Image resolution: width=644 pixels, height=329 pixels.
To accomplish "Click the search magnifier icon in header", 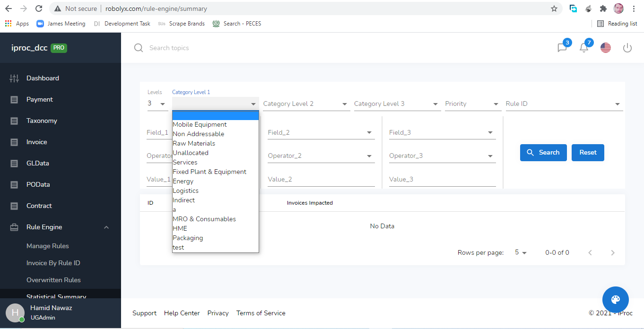I will pos(138,48).
